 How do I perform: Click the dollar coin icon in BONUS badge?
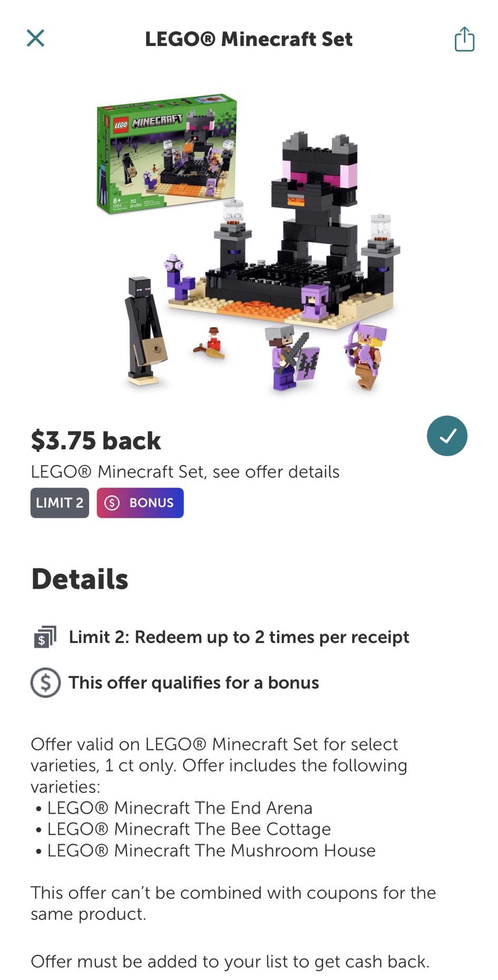tap(112, 503)
